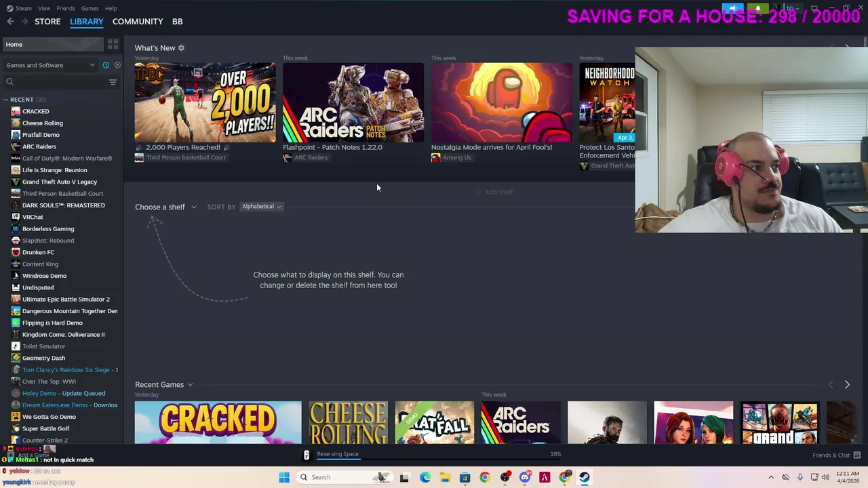Select Holey Demo - Update Queued entry
The height and width of the screenshot is (488, 868).
pyautogui.click(x=64, y=393)
